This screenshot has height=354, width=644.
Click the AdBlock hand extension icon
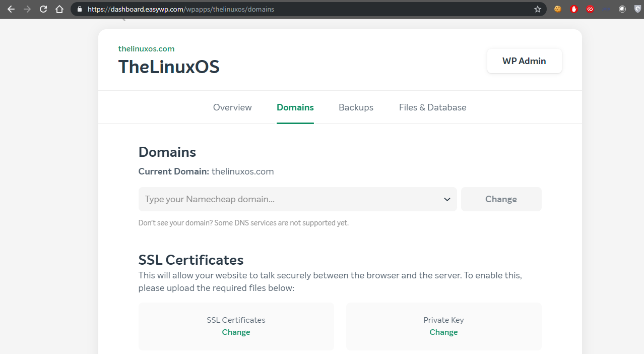point(574,9)
